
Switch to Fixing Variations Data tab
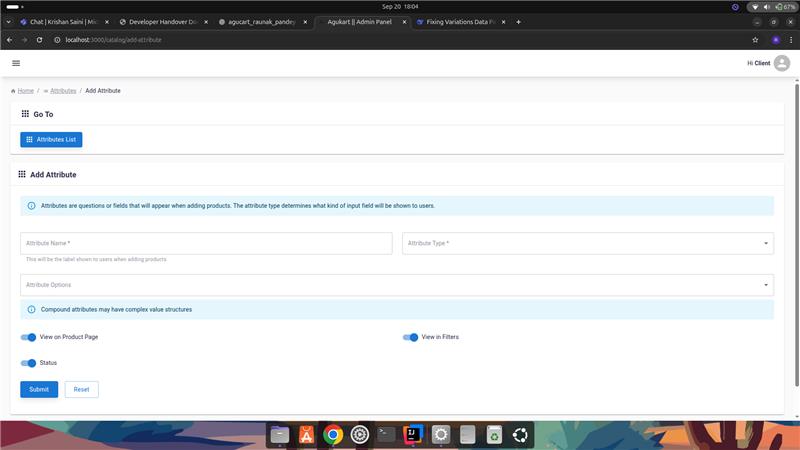pos(460,22)
